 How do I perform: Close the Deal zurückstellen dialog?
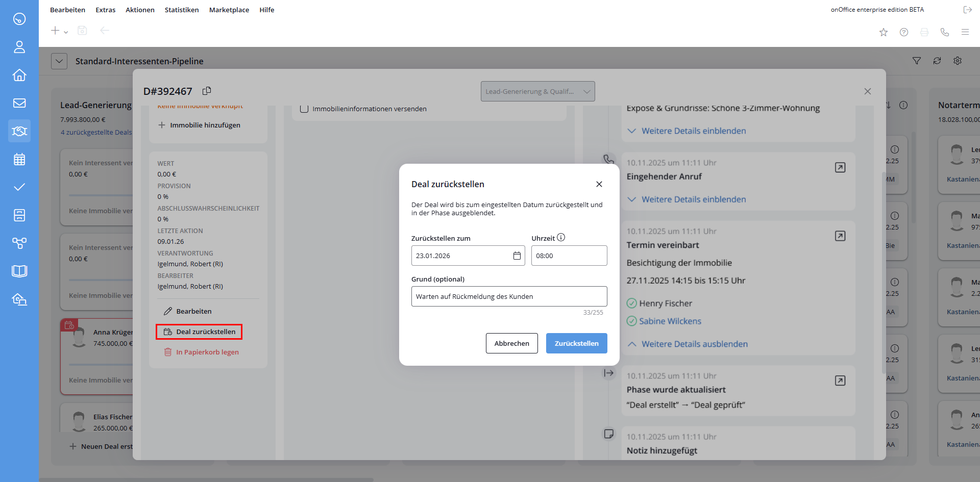click(599, 184)
